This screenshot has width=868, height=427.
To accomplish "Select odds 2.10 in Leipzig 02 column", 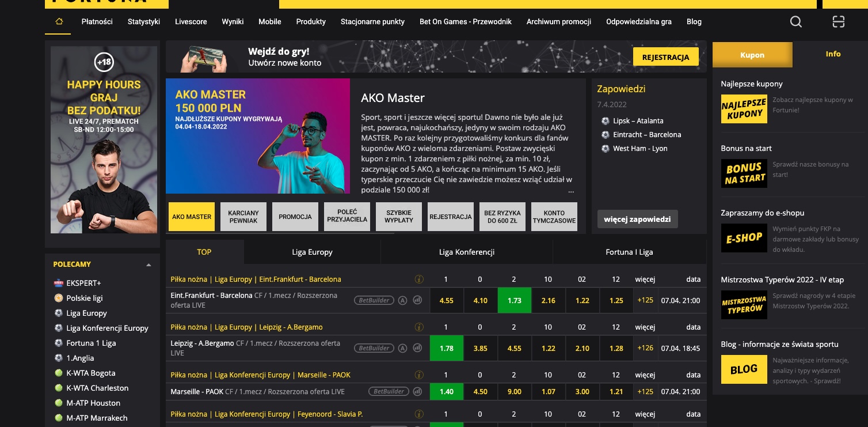I will tap(583, 349).
